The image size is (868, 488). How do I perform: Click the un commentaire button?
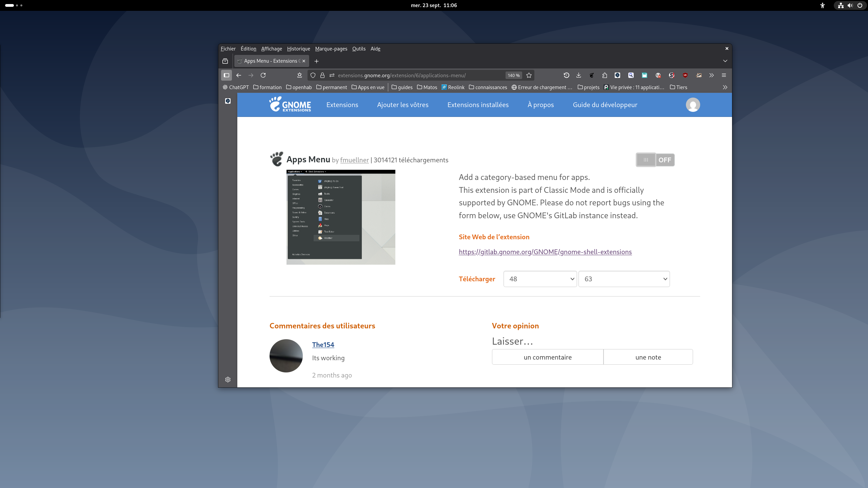click(548, 357)
